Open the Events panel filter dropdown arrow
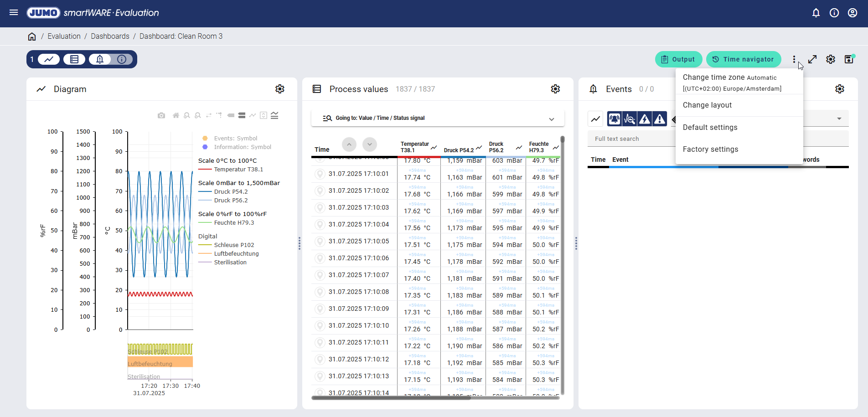868x417 pixels. pos(839,118)
